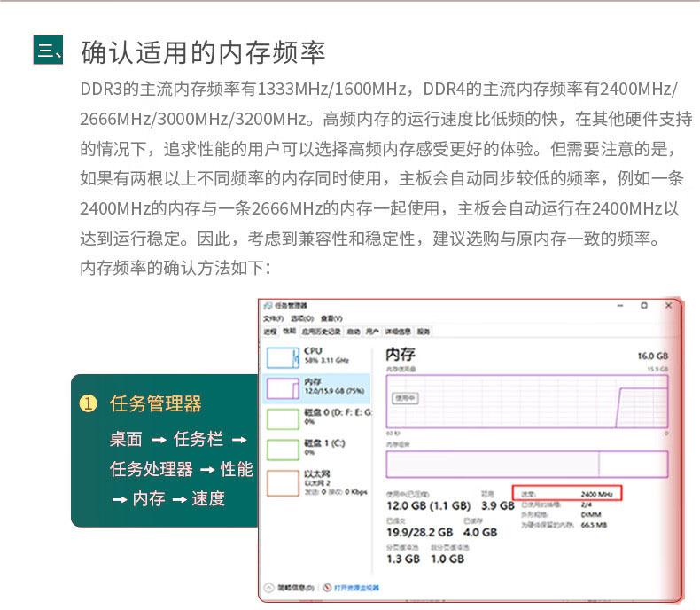
Task: Click the 内存频率的确认方法如下 line
Action: 175,269
